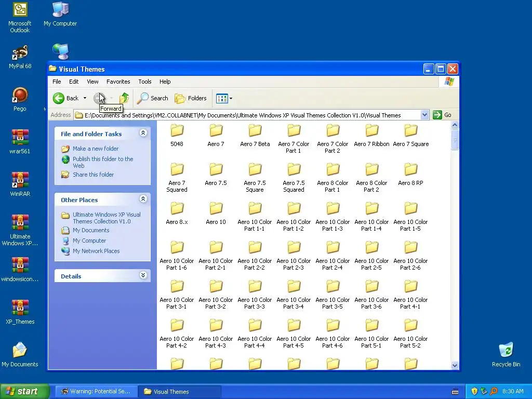Expand the Address bar dropdown
532x399 pixels.
tap(424, 115)
